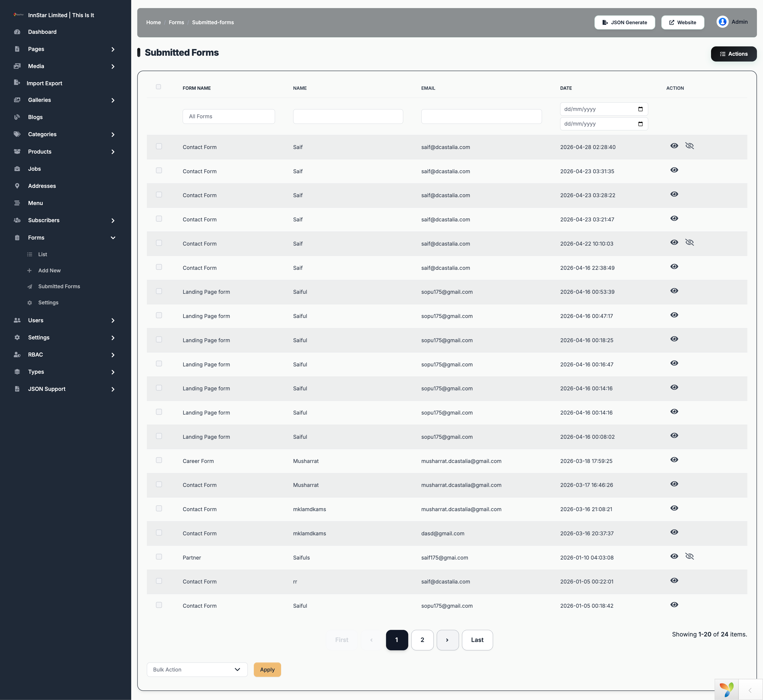
Task: Click the Dashboard gauge icon in sidebar
Action: pos(17,32)
